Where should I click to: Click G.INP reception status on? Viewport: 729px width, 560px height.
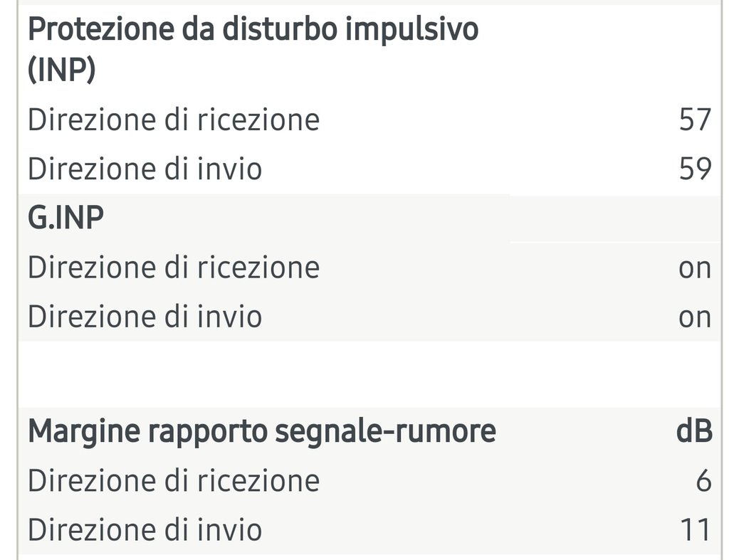point(695,270)
